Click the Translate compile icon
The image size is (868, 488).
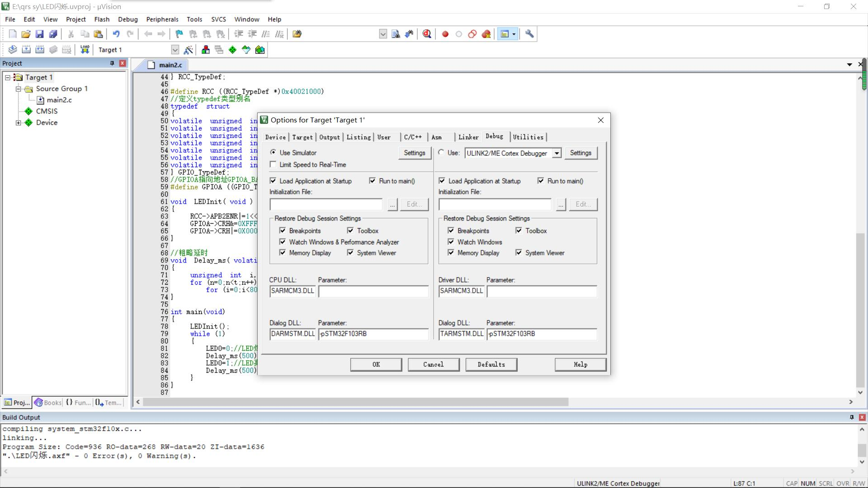[13, 50]
